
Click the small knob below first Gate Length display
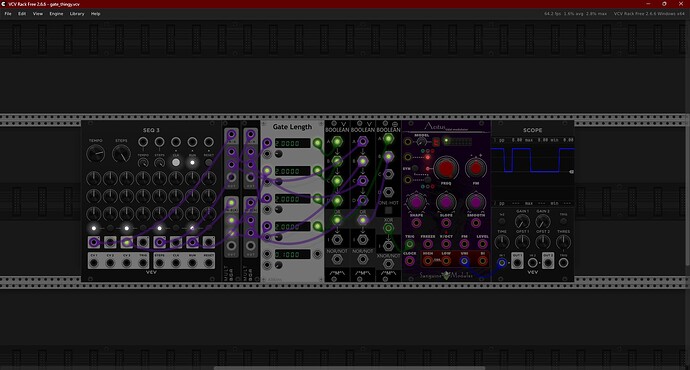tap(279, 154)
